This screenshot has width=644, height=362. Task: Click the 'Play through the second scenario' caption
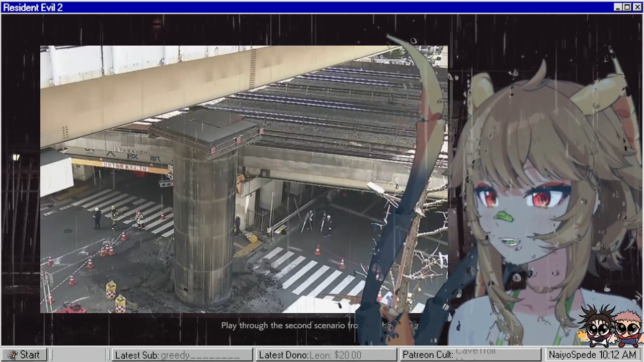point(289,325)
